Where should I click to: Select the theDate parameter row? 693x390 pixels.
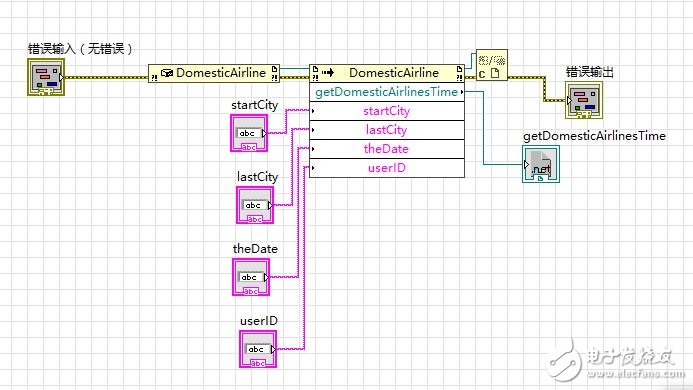(387, 149)
